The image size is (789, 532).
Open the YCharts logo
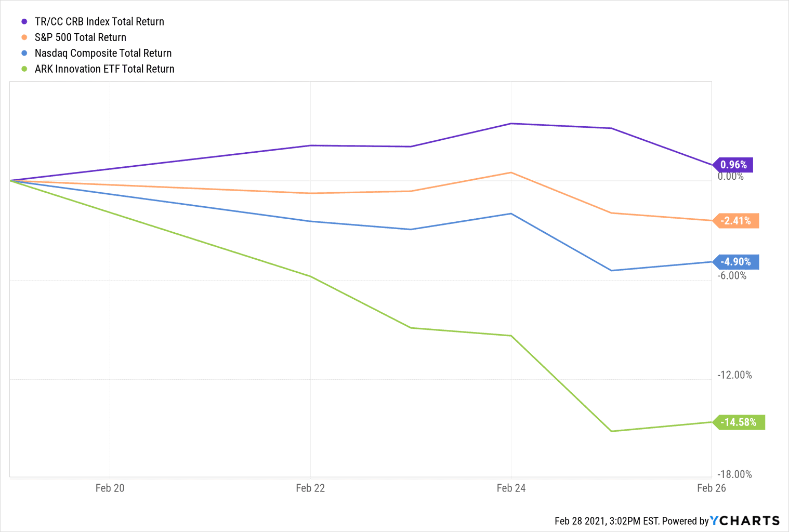pyautogui.click(x=745, y=521)
